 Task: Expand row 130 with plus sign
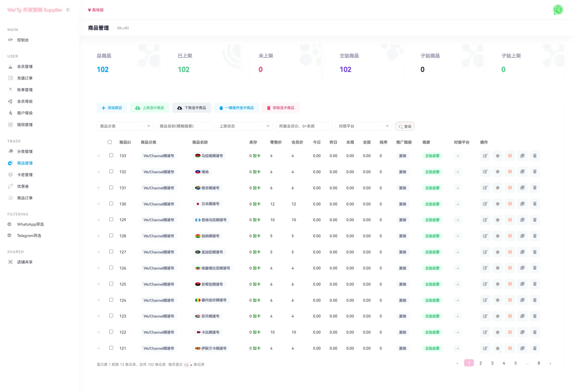pyautogui.click(x=99, y=204)
